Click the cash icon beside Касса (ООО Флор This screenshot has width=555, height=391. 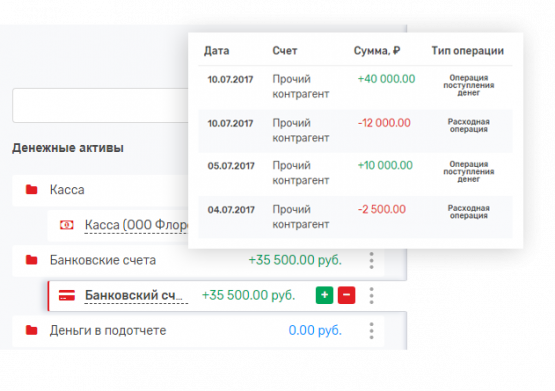point(67,225)
